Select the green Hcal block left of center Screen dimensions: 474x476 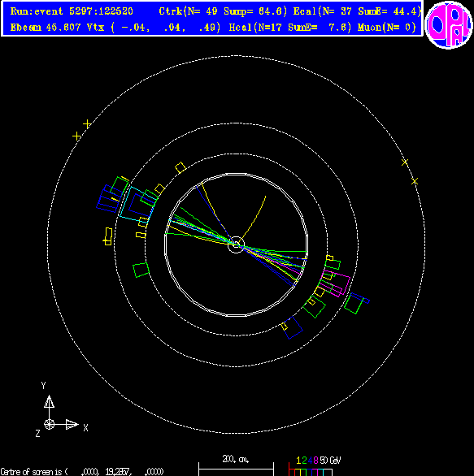coord(141,270)
